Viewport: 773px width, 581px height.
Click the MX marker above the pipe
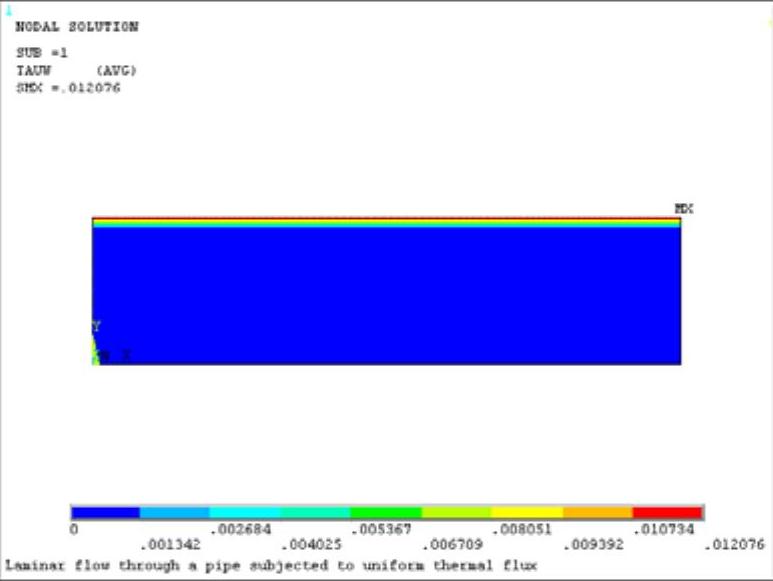[684, 209]
